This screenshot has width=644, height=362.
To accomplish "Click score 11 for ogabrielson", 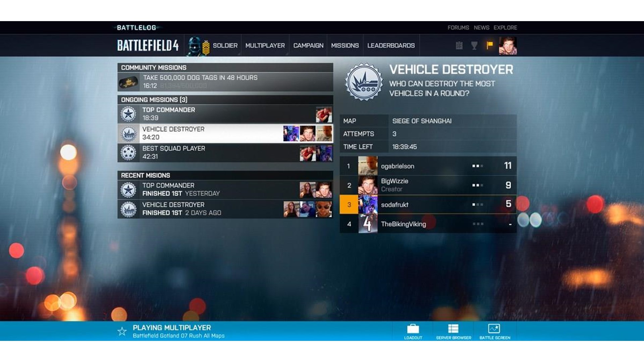I will 508,166.
